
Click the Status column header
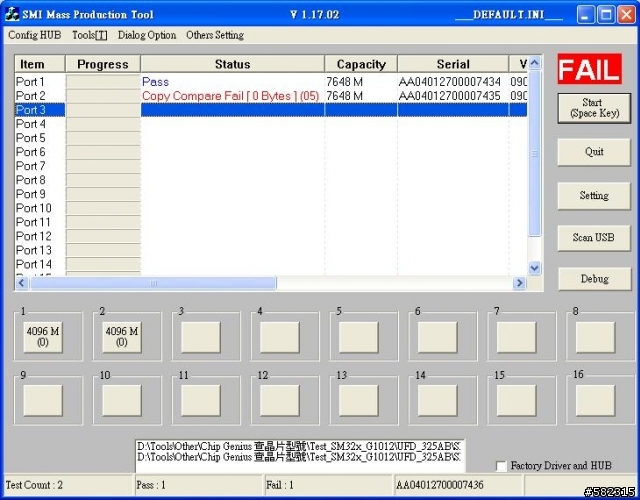232,64
